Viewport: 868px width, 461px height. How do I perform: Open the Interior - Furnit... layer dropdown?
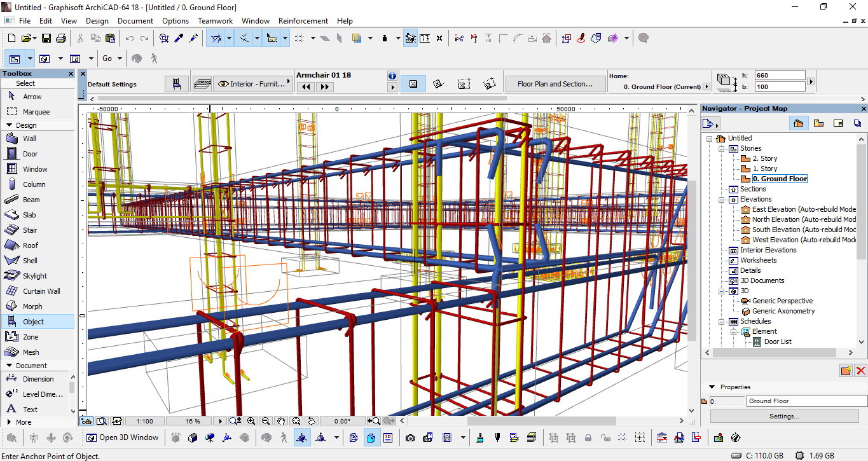tap(254, 84)
